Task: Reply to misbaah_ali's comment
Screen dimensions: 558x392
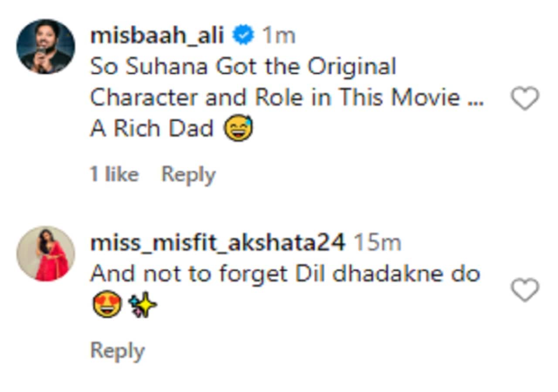Action: click(x=187, y=173)
